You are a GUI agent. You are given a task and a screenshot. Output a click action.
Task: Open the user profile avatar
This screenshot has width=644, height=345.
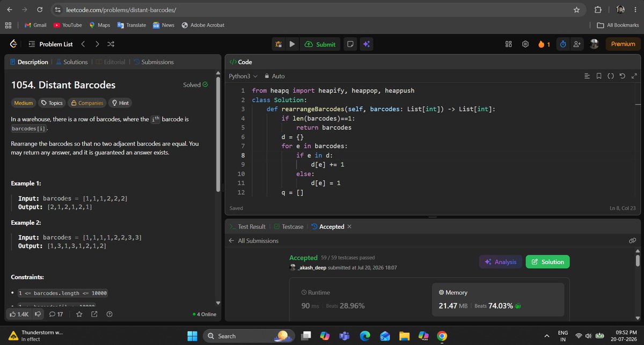pos(594,45)
